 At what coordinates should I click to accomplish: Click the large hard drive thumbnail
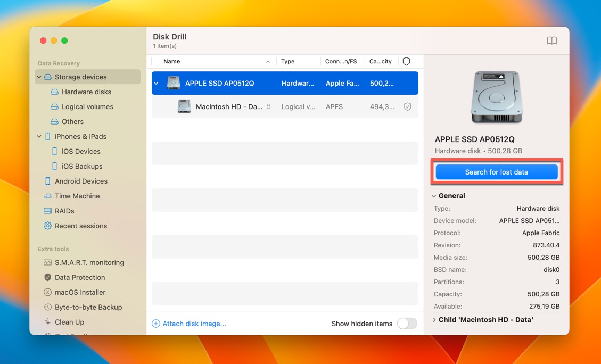click(496, 97)
